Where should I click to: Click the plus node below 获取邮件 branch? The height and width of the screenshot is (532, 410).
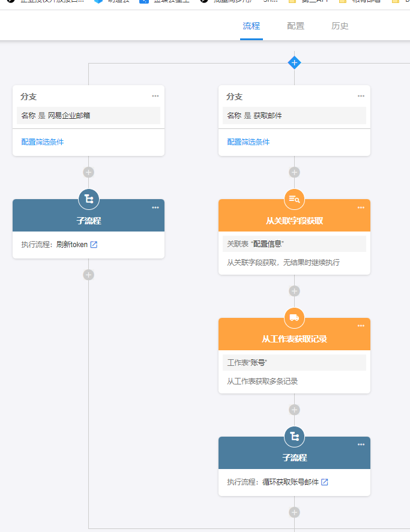click(294, 172)
